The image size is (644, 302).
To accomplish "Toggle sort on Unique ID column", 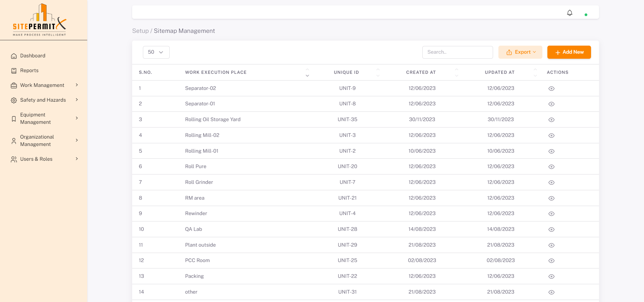I will [x=378, y=72].
